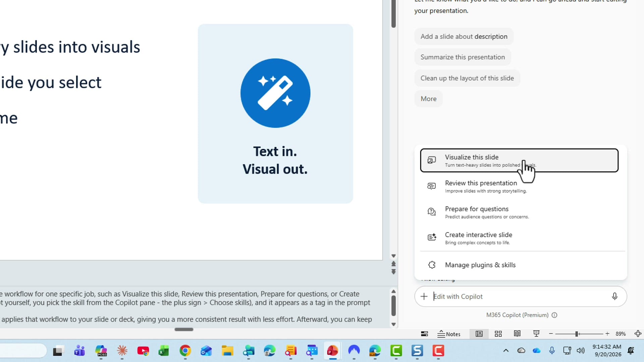Click Clean up the layout of this slide
Image resolution: width=644 pixels, height=362 pixels.
[x=467, y=78]
